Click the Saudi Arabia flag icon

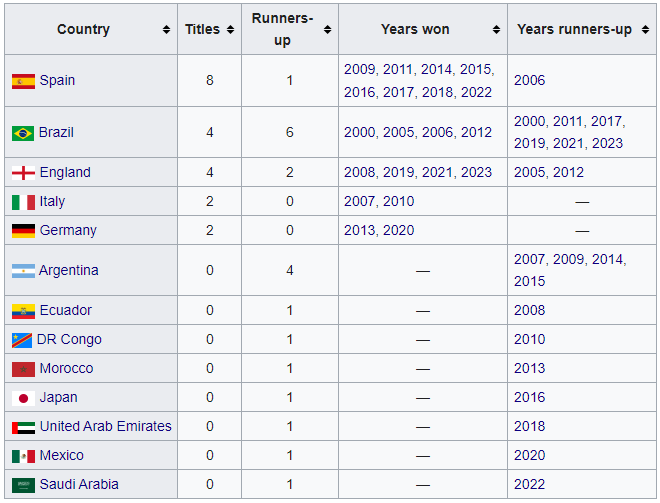click(23, 485)
